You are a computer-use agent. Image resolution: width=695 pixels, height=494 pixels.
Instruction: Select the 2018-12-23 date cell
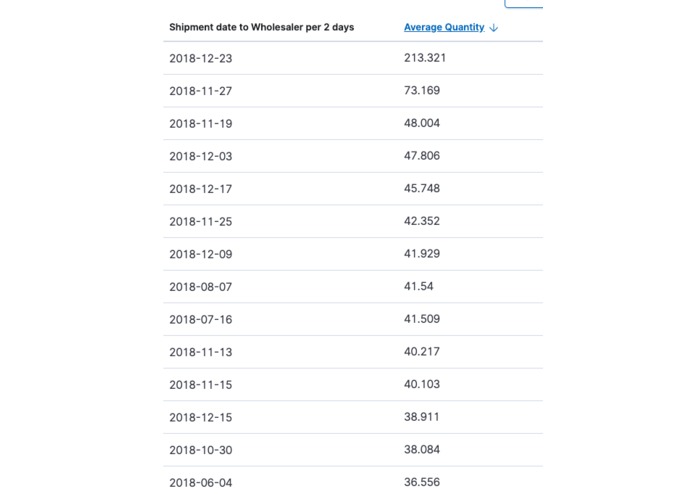(x=201, y=58)
